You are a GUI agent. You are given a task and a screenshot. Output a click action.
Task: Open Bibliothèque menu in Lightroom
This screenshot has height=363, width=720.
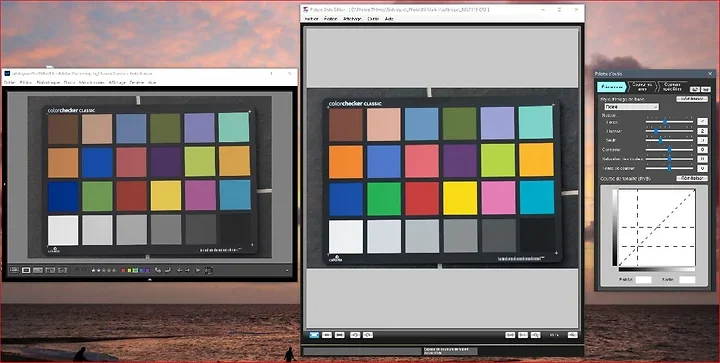click(x=48, y=83)
